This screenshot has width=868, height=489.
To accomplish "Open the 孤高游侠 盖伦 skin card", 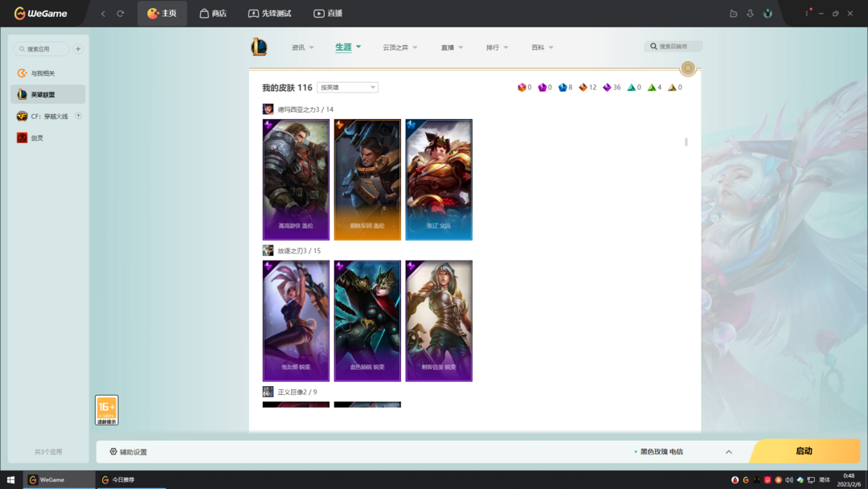I will point(296,179).
